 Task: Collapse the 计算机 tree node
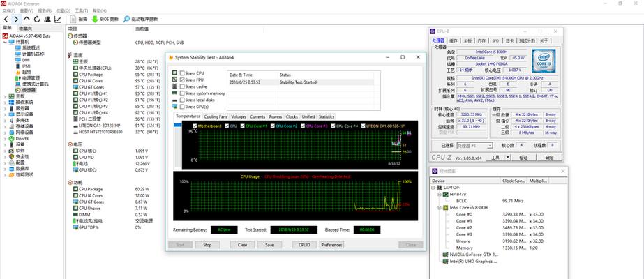coord(5,42)
